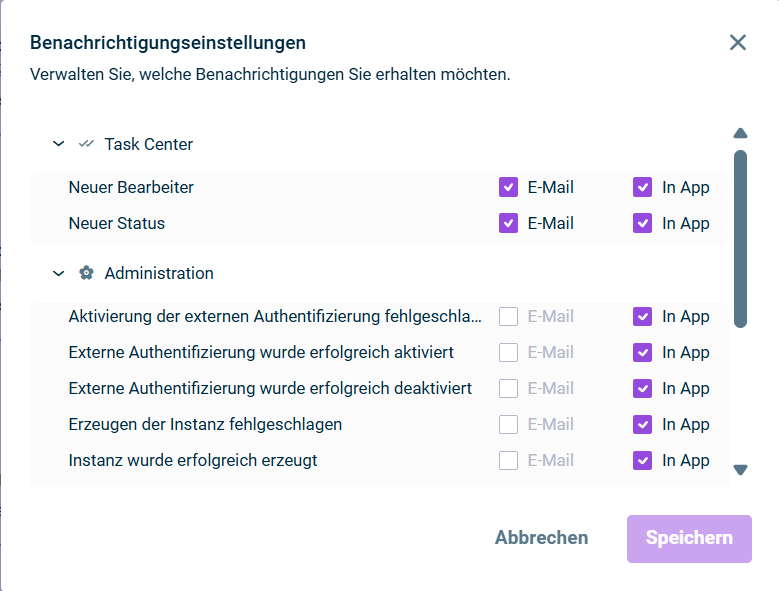
Task: Collapse the Task Center section
Action: tap(58, 144)
